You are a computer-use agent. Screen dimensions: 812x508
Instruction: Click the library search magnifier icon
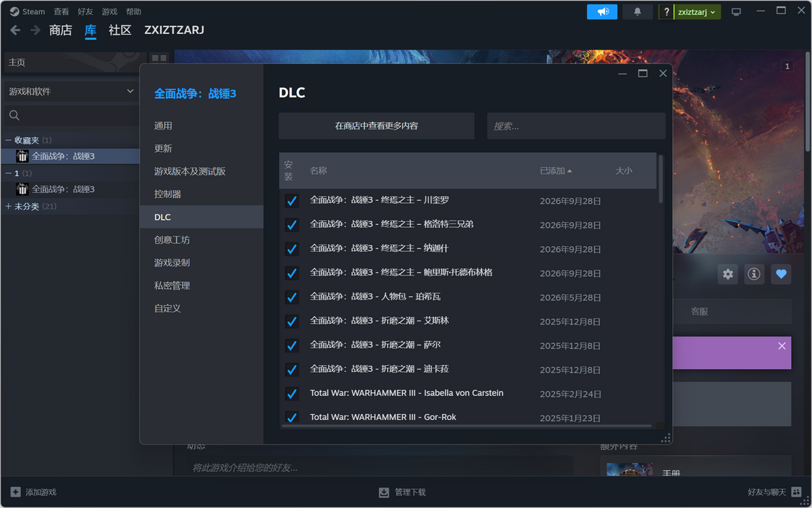click(x=14, y=115)
